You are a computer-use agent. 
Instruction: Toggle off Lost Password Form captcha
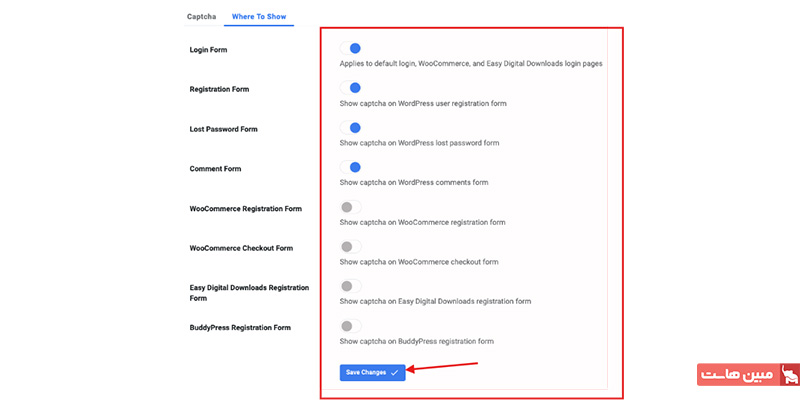tap(351, 128)
